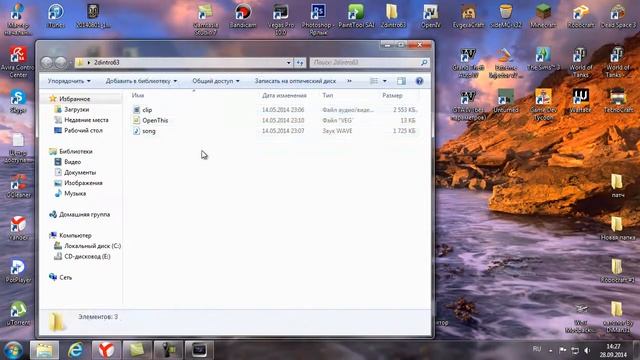Screen dimensions: 640x360
Task: Launch the Minecraft desktop icon
Action: tap(543, 16)
